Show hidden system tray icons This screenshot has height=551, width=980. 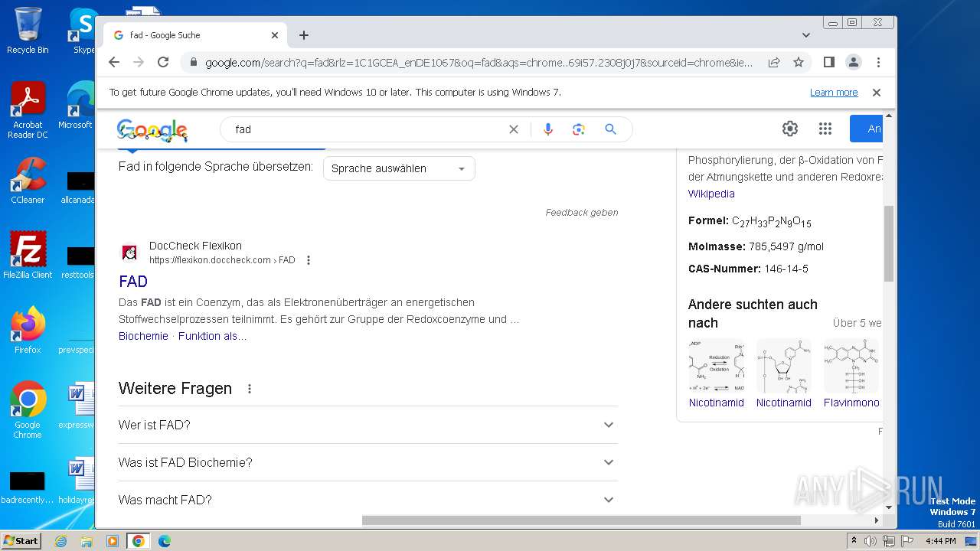pos(854,541)
